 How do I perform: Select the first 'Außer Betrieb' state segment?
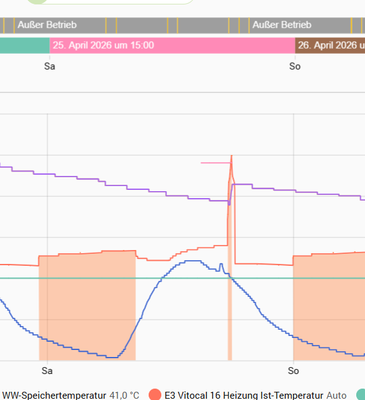click(x=60, y=25)
